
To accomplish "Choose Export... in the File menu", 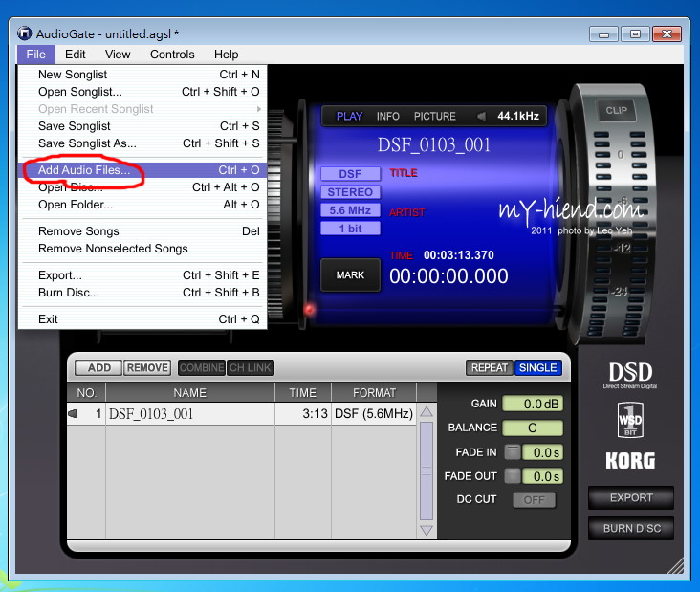I will (x=142, y=275).
